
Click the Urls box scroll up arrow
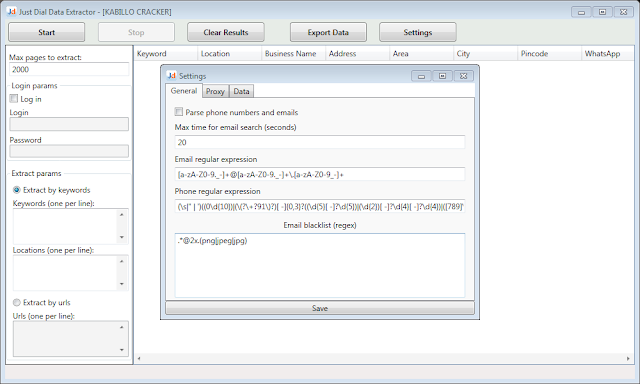pyautogui.click(x=122, y=327)
